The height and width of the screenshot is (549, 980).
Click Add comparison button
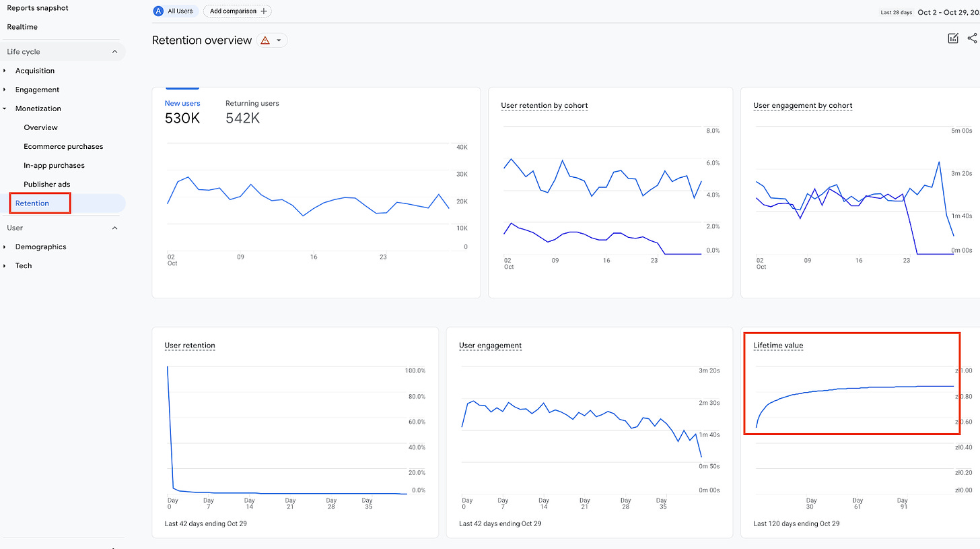tap(238, 11)
